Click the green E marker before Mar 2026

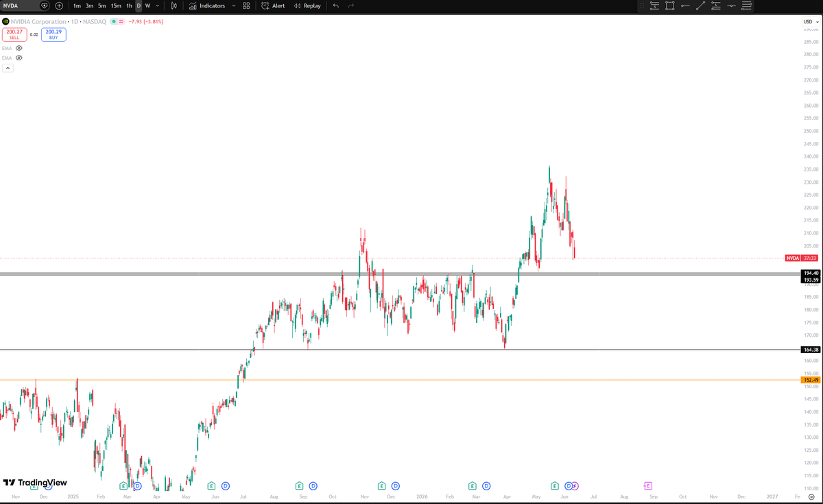[x=473, y=485]
